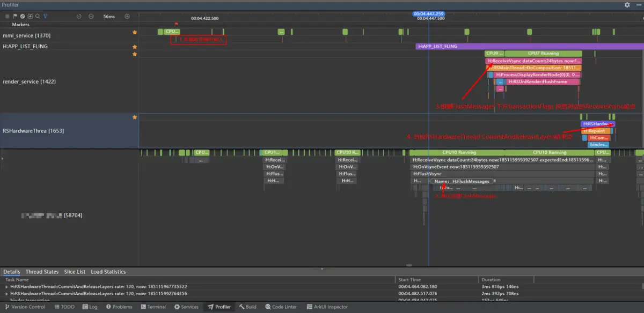Open the Services tool window
Viewport: 644px width, 313px height.
pos(186,307)
